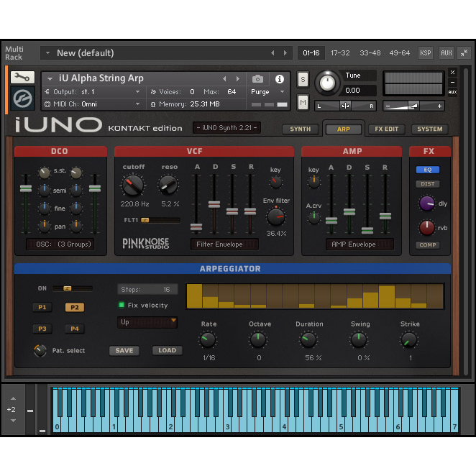
Task: Select previous instrument with left arrow near iU Alpha String Arp
Action: tap(224, 79)
